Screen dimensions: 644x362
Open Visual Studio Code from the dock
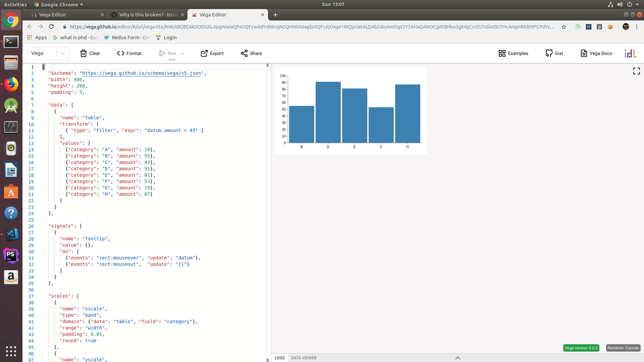11,234
